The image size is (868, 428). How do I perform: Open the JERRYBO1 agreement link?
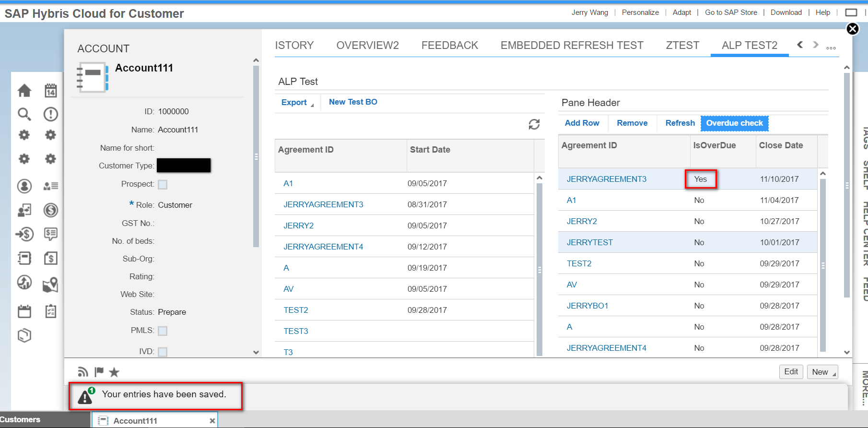coord(587,306)
